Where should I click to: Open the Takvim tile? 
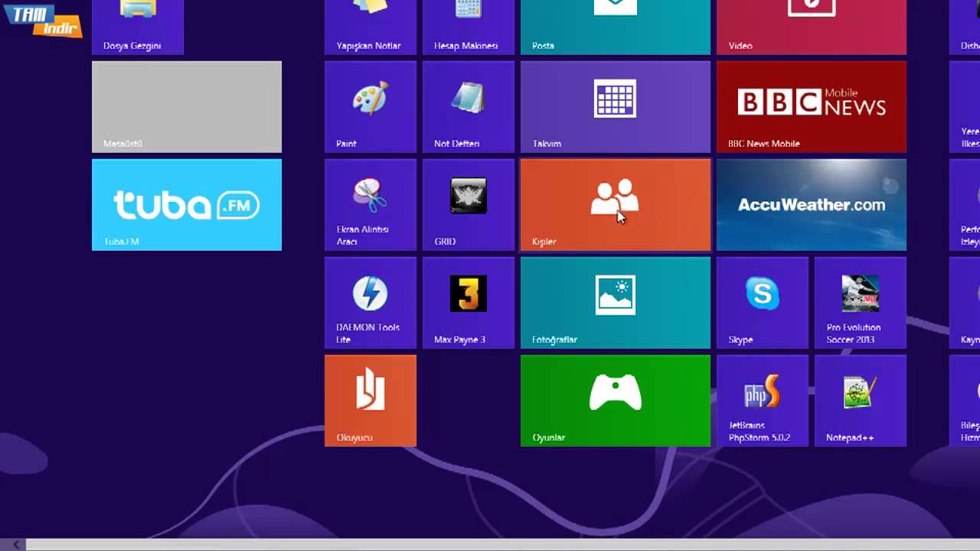615,106
